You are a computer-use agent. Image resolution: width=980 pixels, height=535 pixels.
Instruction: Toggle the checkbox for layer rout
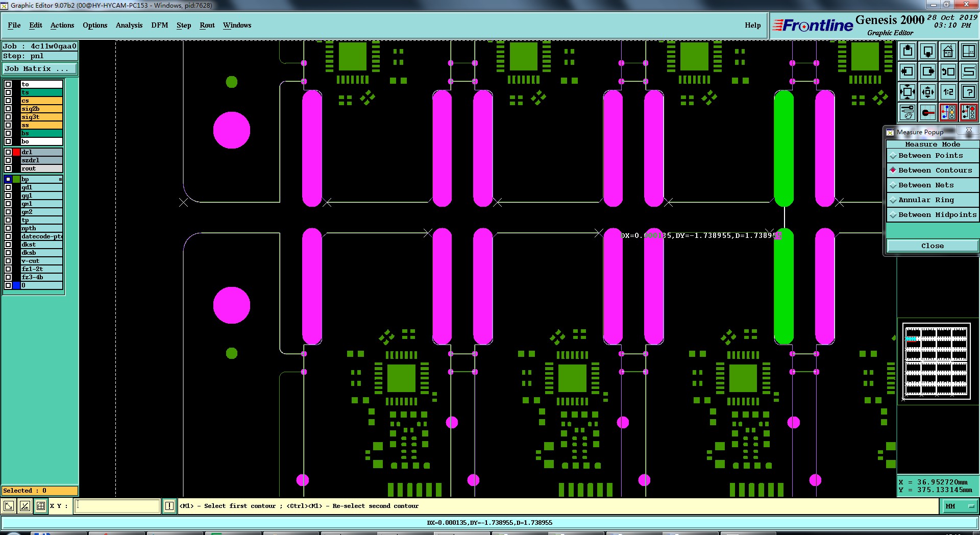pyautogui.click(x=8, y=168)
